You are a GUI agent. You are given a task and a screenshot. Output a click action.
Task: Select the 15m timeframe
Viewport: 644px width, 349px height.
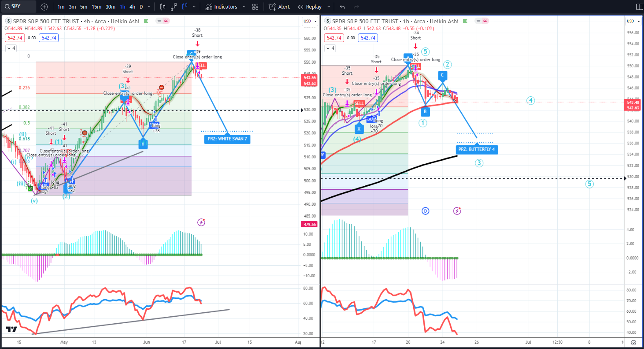tap(96, 7)
